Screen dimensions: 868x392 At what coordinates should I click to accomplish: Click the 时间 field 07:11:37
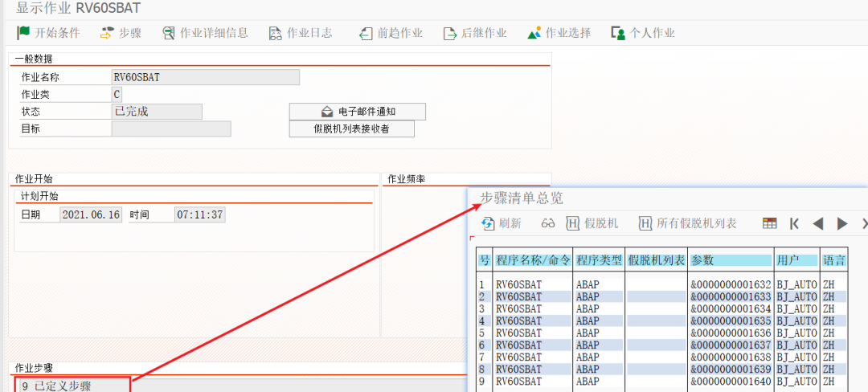[200, 214]
